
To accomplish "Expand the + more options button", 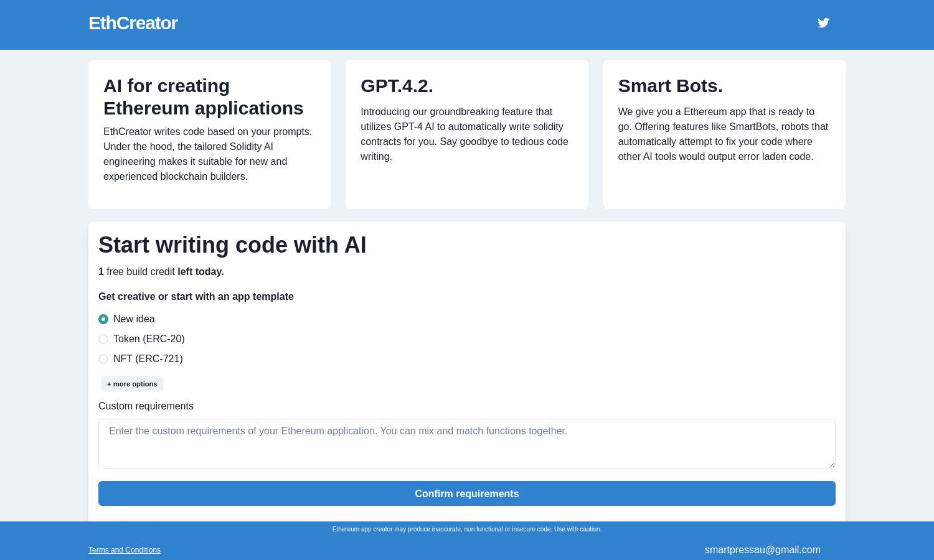I will pyautogui.click(x=132, y=384).
